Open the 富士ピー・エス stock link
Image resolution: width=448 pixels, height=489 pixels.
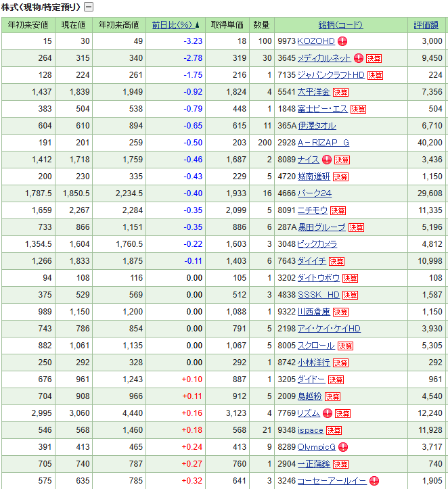(x=323, y=109)
